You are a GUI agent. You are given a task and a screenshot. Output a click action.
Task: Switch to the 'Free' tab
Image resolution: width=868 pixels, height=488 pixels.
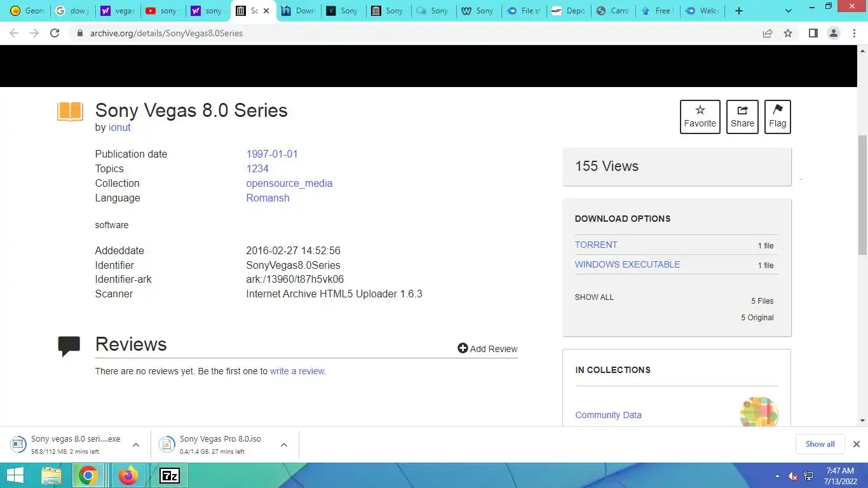pyautogui.click(x=657, y=11)
